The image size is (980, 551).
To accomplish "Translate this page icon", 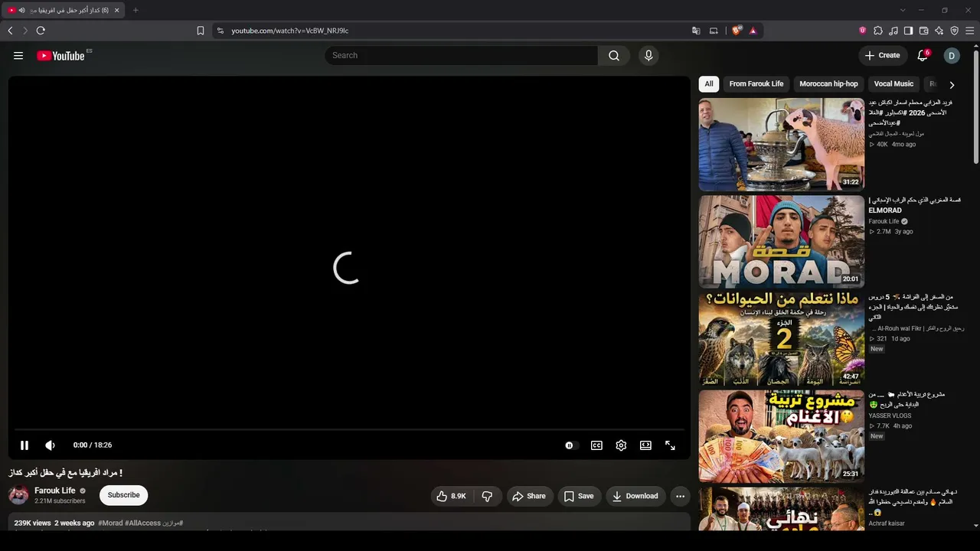I will 696,31.
